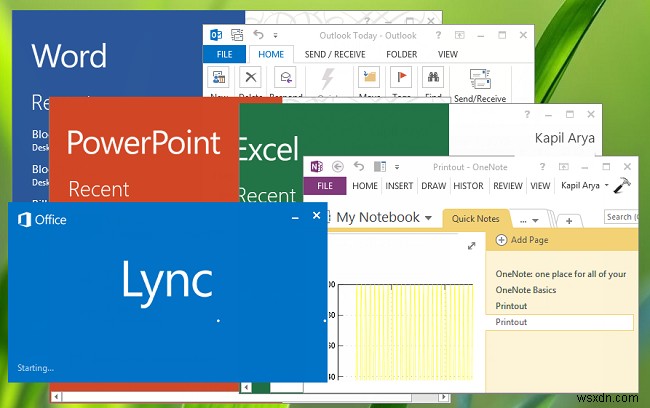Open the purple FILE tab in OneNote
The image size is (650, 408).
coord(325,186)
